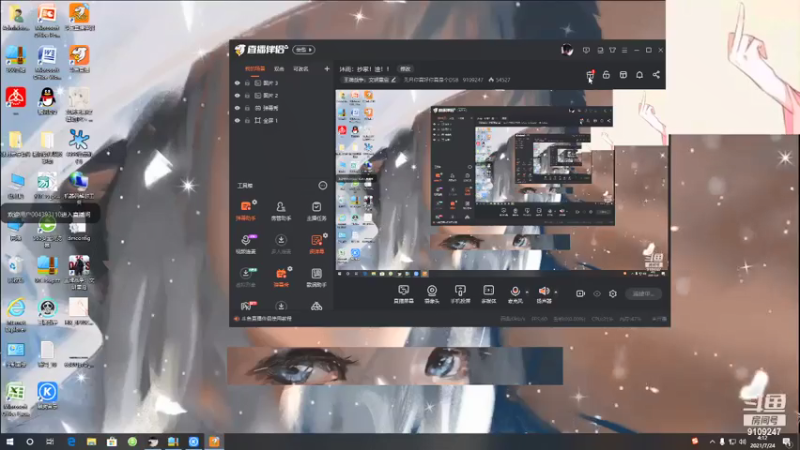Viewport: 800px width, 450px height.
Task: Click the 修改 button next to the room title
Action: pos(405,68)
